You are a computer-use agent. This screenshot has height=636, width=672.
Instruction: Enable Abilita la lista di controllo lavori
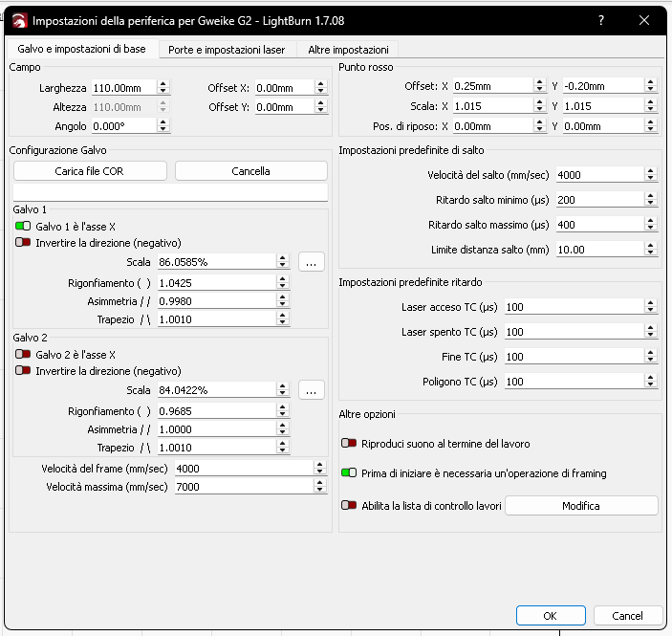[x=349, y=505]
